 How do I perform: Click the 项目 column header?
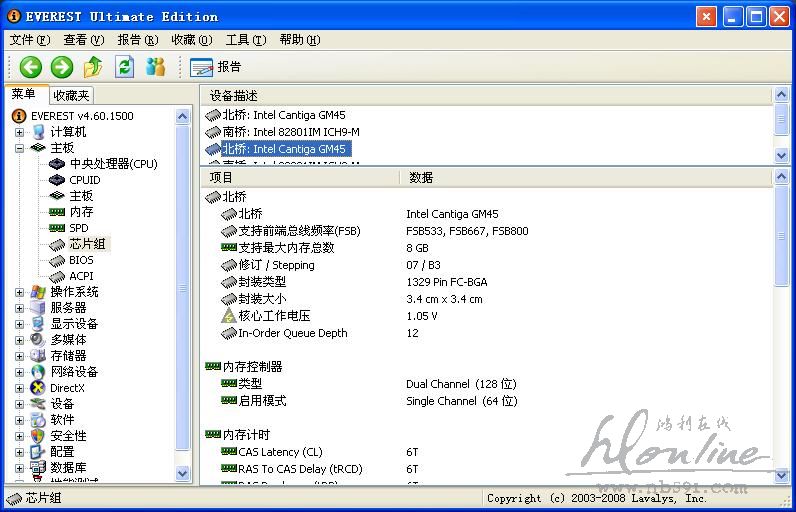click(300, 178)
